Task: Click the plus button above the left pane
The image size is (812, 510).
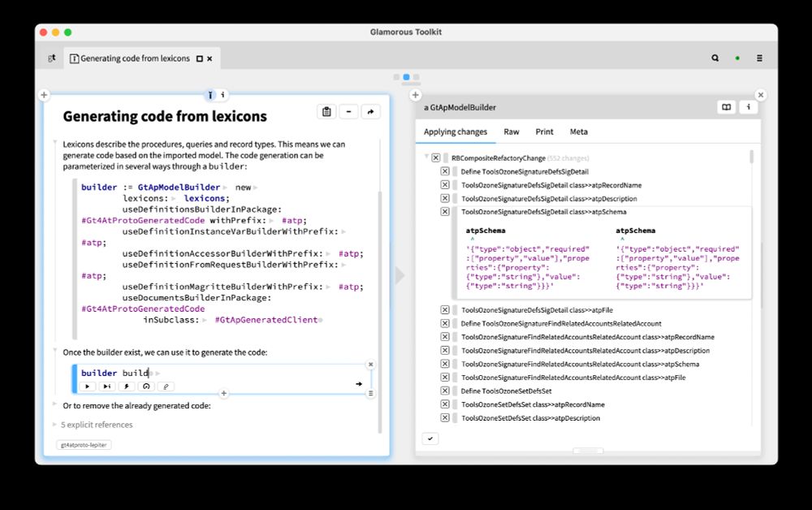Action: [x=44, y=95]
